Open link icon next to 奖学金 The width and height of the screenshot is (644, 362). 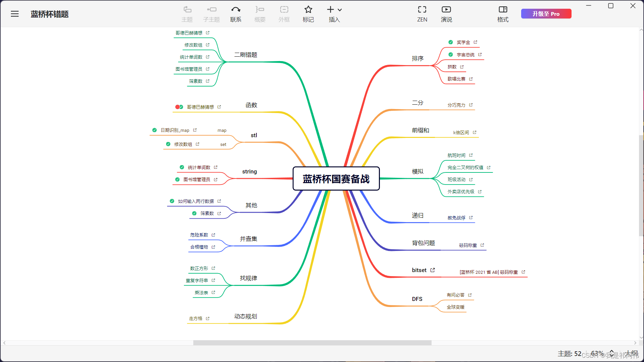click(x=476, y=42)
